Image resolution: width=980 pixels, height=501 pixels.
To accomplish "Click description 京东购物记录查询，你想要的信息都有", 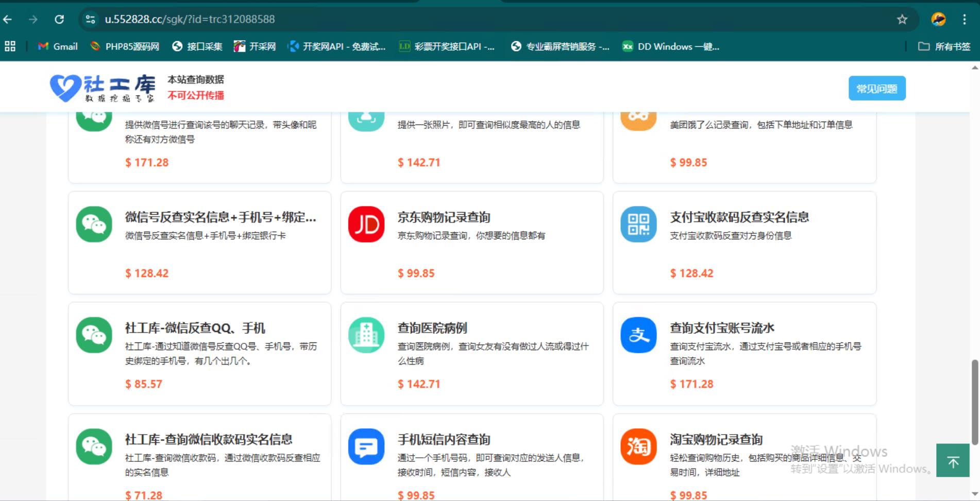I will tap(471, 236).
